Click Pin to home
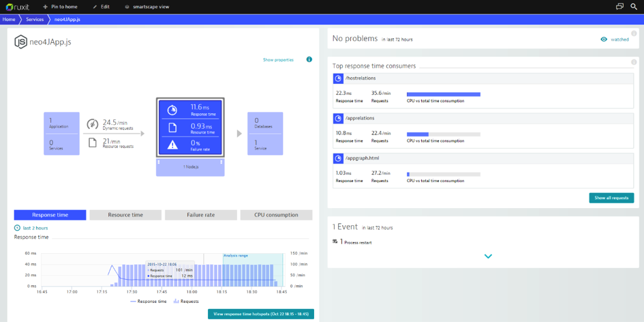 (60, 7)
